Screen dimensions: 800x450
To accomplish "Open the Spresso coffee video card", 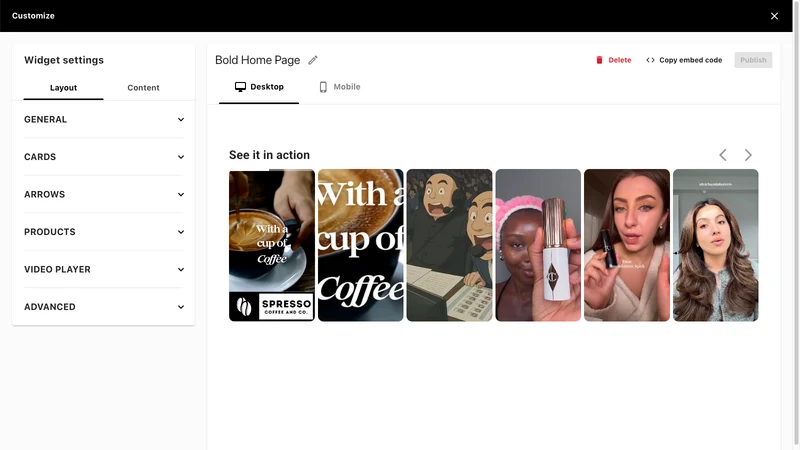I will click(x=272, y=245).
